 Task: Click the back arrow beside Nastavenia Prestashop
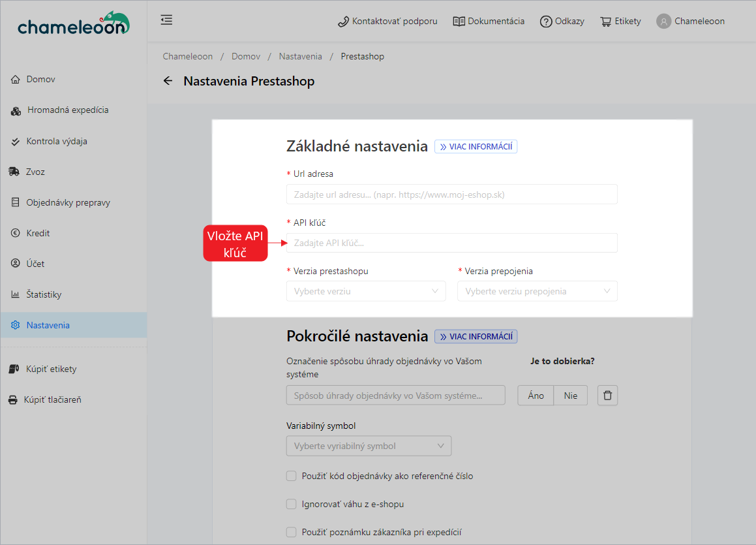(168, 81)
